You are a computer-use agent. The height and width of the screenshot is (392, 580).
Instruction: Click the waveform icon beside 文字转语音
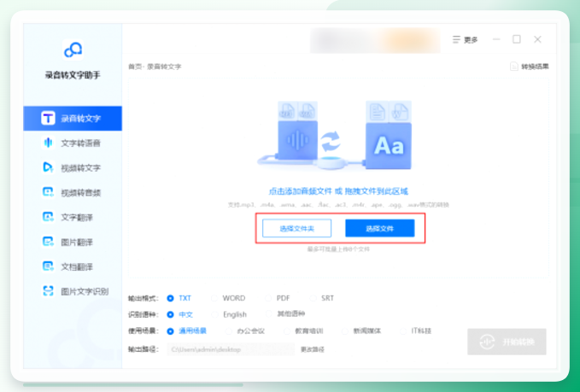coord(48,143)
